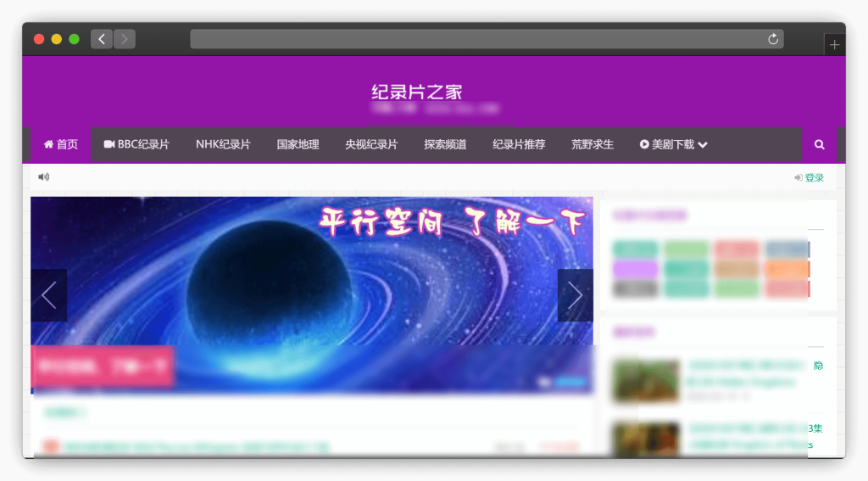Viewport: 868px width, 481px height.
Task: Click the purple tag in tag cloud
Action: [x=636, y=269]
